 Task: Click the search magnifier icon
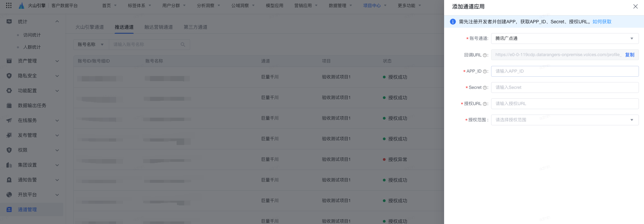tap(183, 45)
